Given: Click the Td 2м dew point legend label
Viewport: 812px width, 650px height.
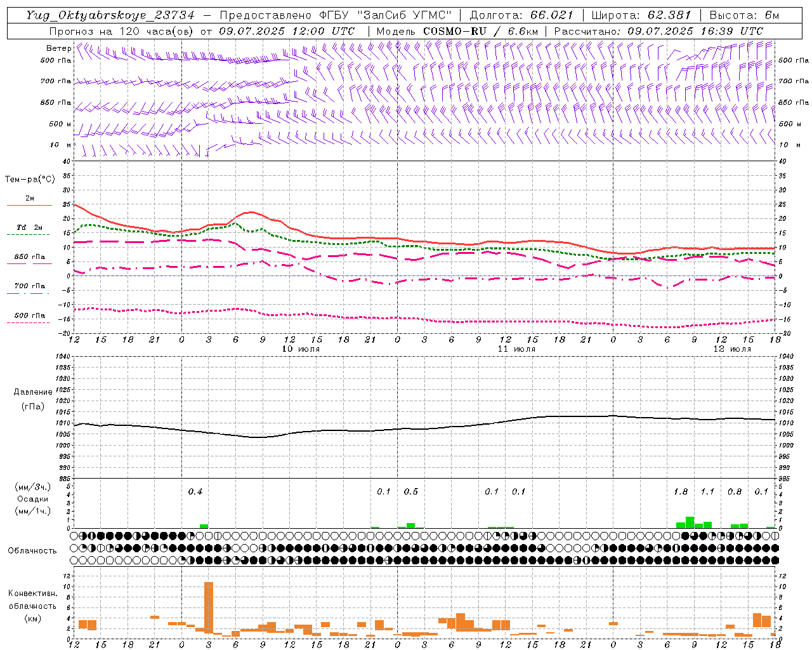Looking at the screenshot, I should [29, 227].
